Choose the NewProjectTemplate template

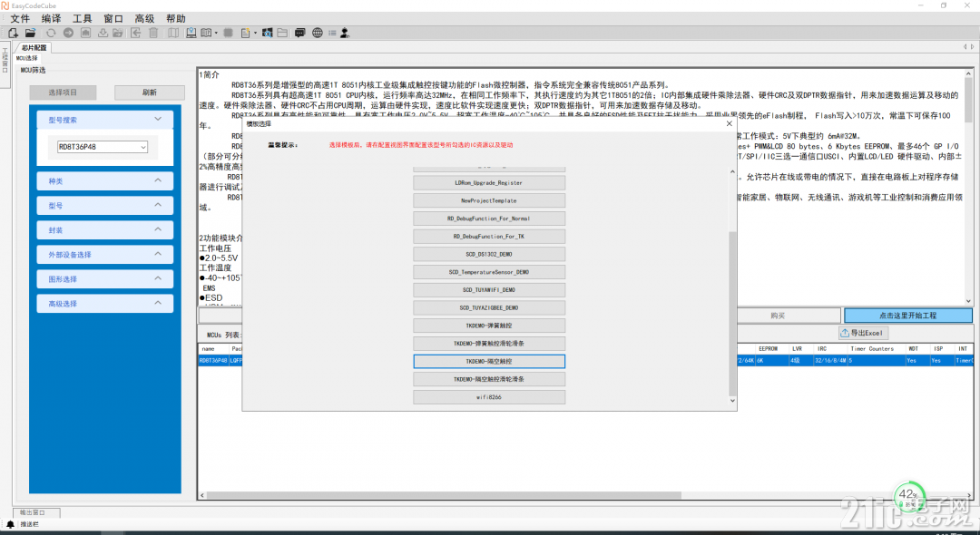coord(489,200)
